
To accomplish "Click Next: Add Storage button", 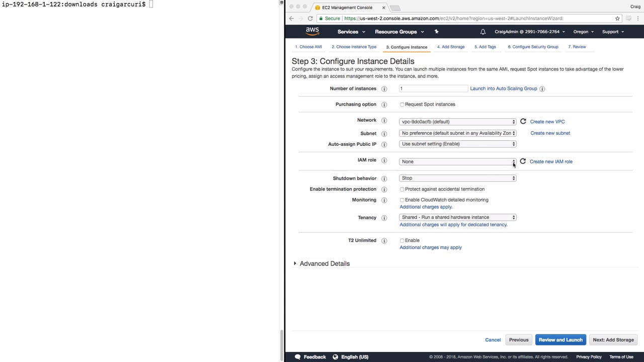I will (x=613, y=340).
